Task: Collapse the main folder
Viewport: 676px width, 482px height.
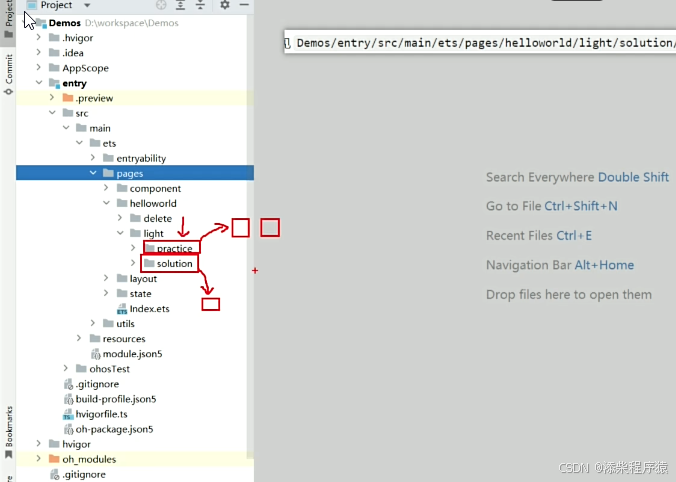Action: (x=66, y=128)
